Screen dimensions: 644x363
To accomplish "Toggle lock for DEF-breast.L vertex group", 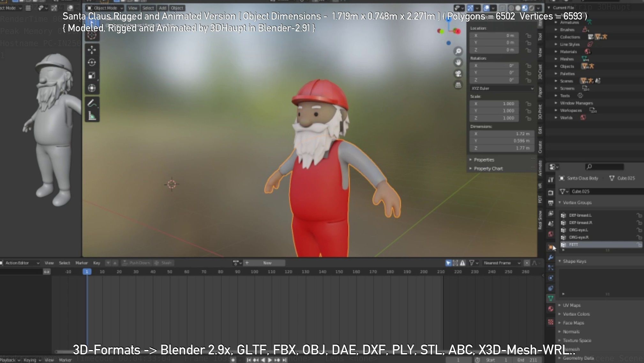I will (639, 215).
